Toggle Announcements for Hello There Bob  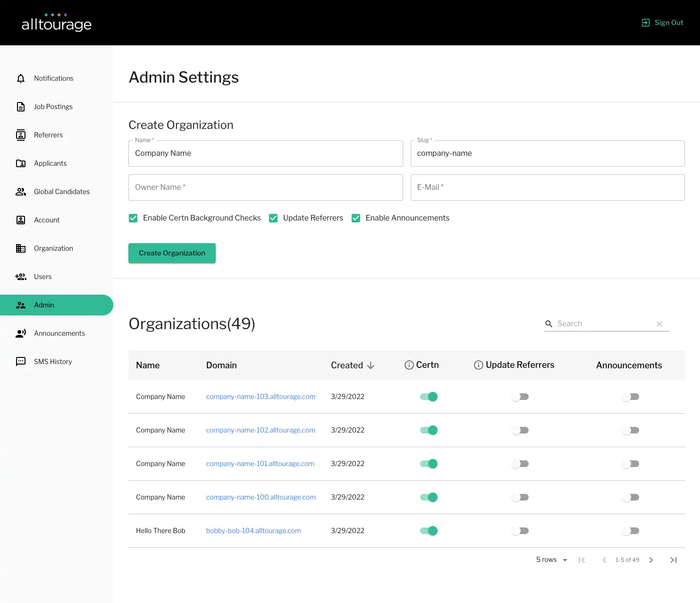[x=631, y=531]
